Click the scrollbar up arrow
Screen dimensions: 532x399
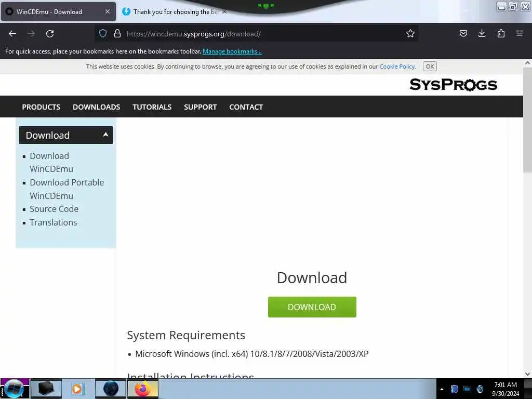click(527, 63)
